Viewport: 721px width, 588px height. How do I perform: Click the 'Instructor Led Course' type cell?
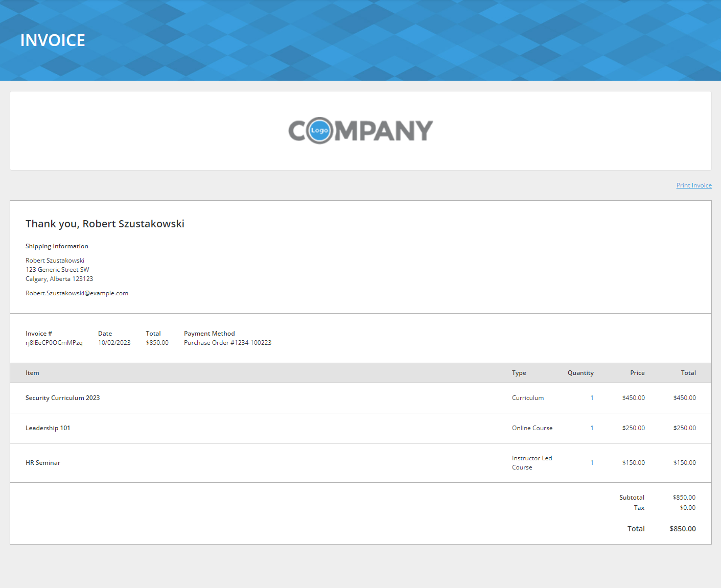[x=532, y=463]
